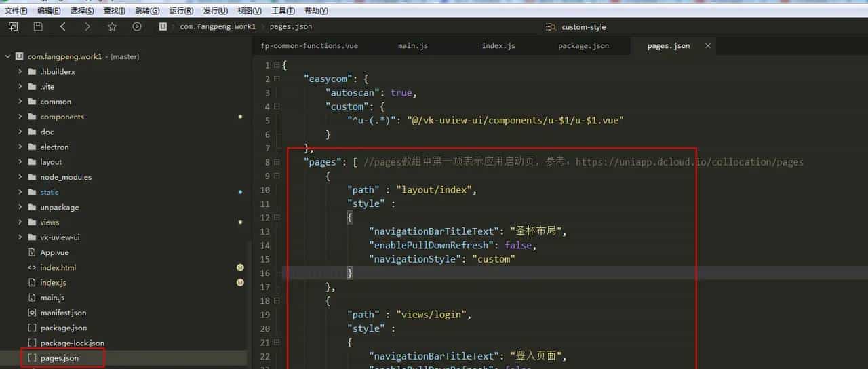The height and width of the screenshot is (369, 868).
Task: Click the .hbuilderx folder icon
Action: [x=32, y=71]
